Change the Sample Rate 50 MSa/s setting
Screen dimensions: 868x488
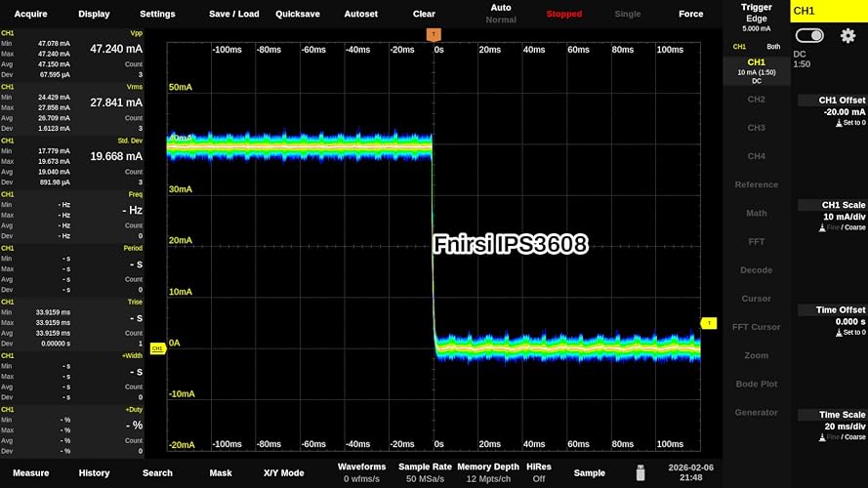425,473
